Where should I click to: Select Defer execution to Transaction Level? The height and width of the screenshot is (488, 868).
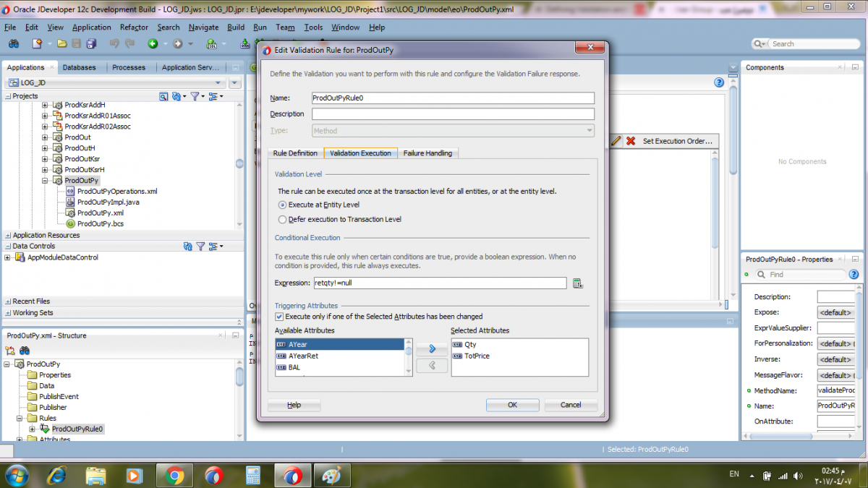point(283,219)
